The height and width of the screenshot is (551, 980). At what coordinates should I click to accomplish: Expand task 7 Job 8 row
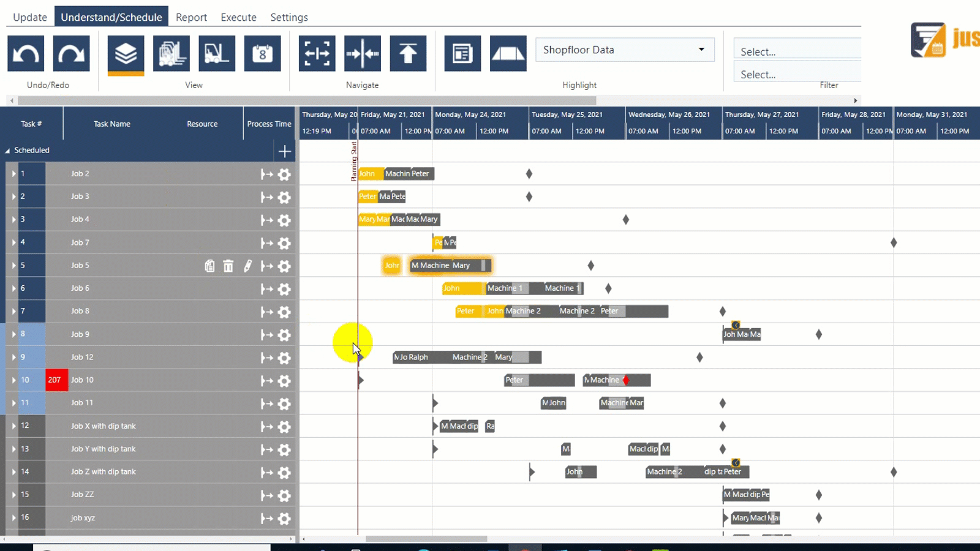click(x=13, y=311)
